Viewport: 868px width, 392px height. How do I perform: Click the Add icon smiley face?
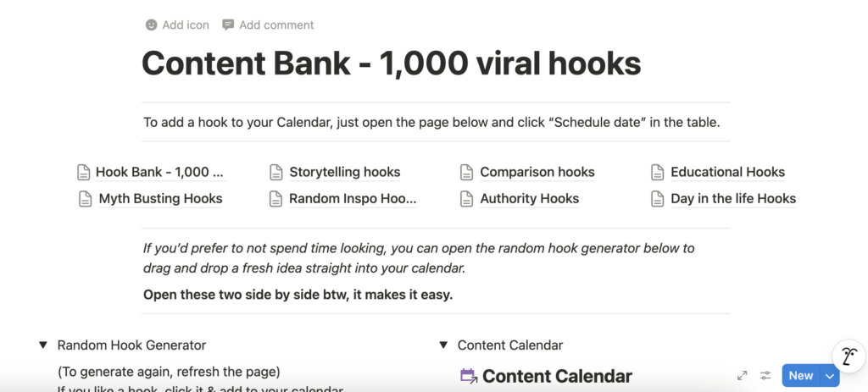click(x=152, y=25)
